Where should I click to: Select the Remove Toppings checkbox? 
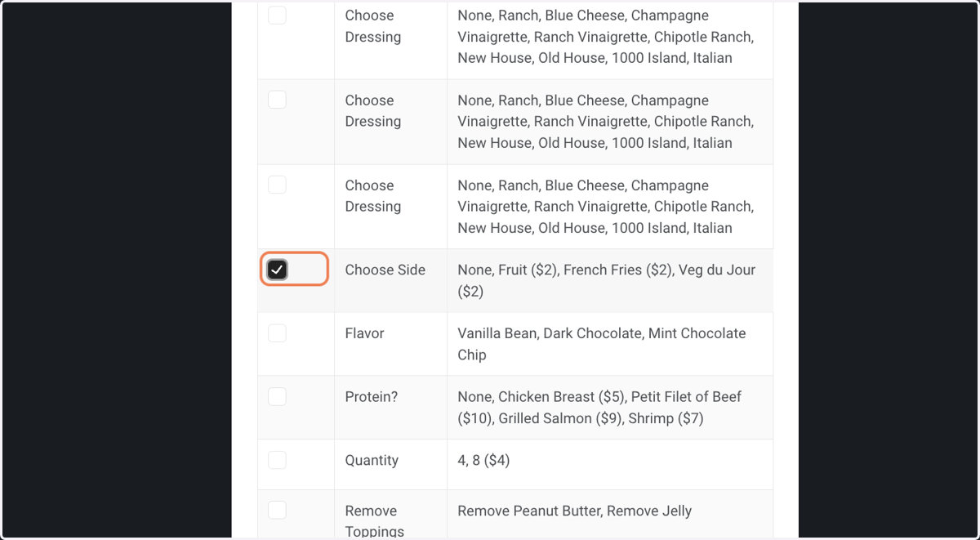pos(278,511)
